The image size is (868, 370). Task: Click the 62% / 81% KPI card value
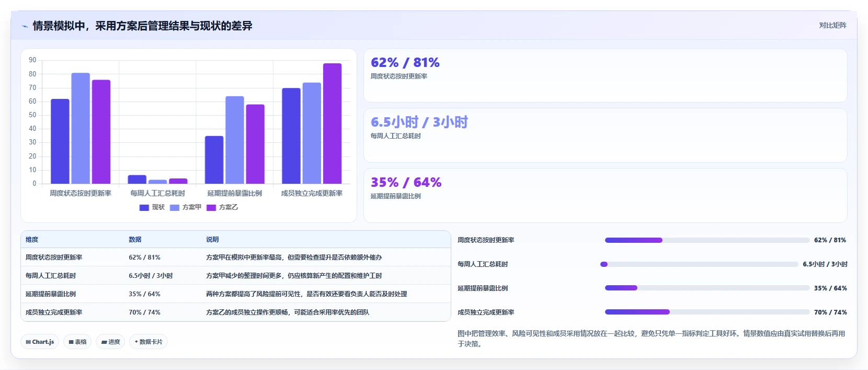(x=405, y=63)
